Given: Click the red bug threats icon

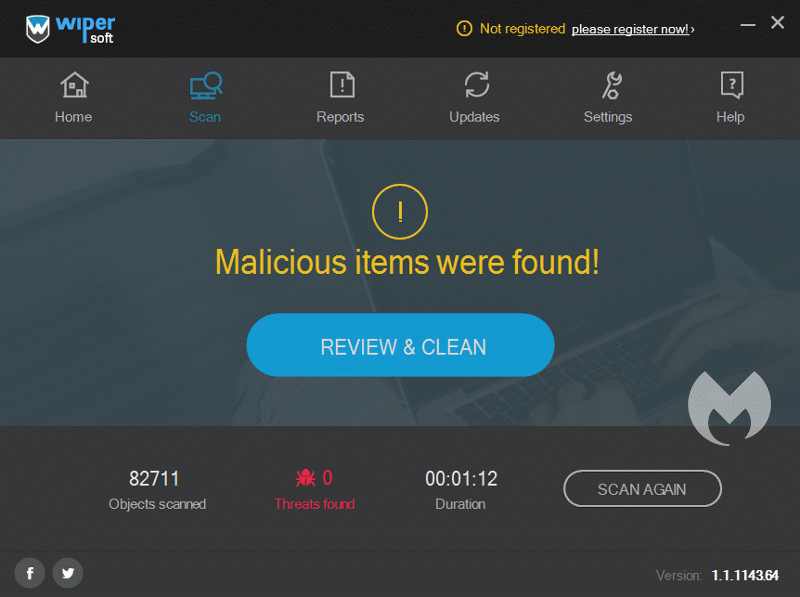Looking at the screenshot, I should (x=306, y=478).
